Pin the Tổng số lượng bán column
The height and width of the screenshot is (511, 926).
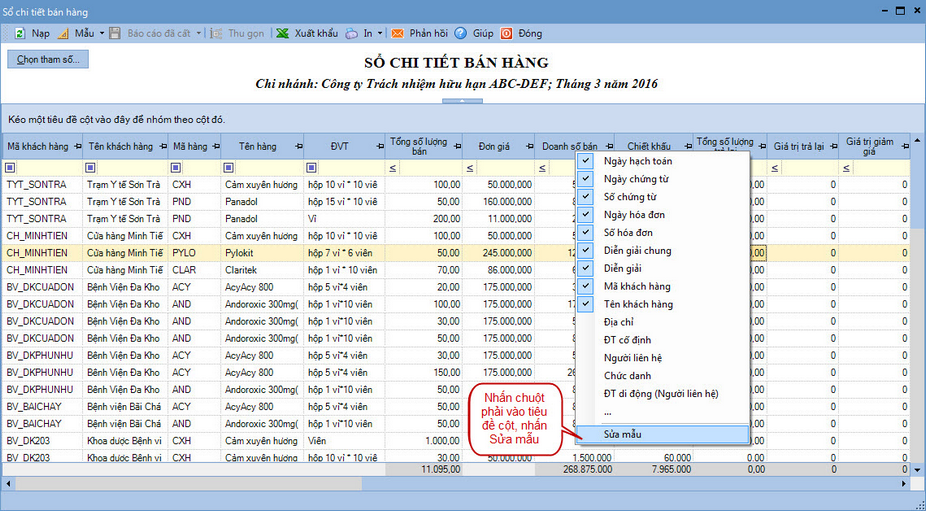pyautogui.click(x=457, y=147)
